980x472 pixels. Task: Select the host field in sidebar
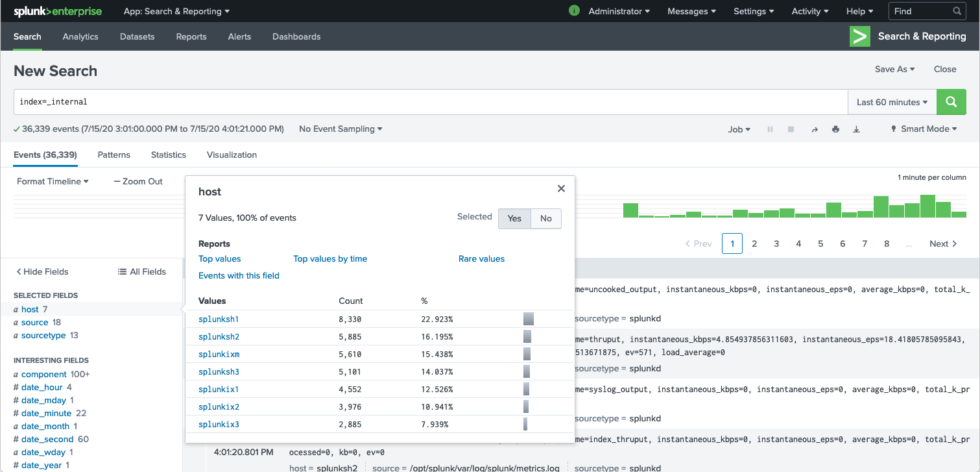click(30, 309)
